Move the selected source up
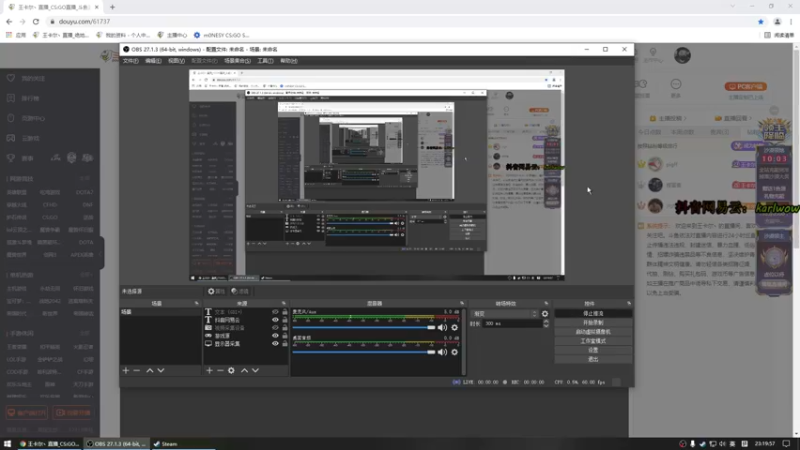 tap(244, 370)
